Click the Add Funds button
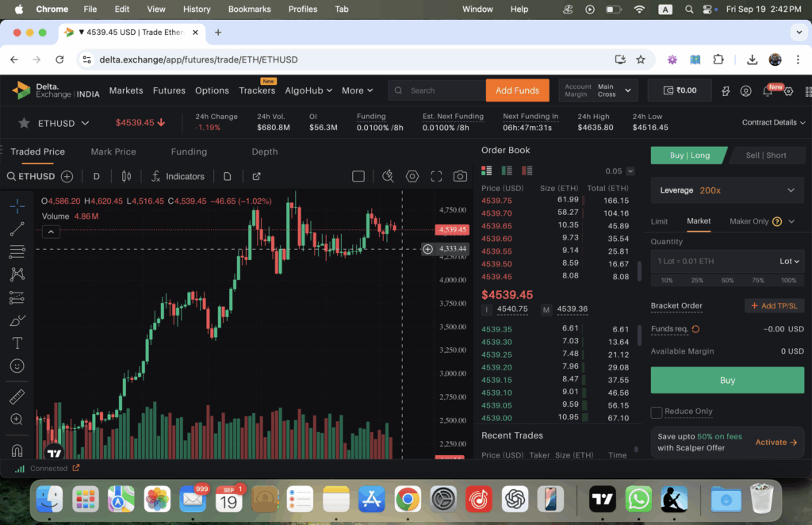Viewport: 812px width, 525px height. [x=517, y=90]
